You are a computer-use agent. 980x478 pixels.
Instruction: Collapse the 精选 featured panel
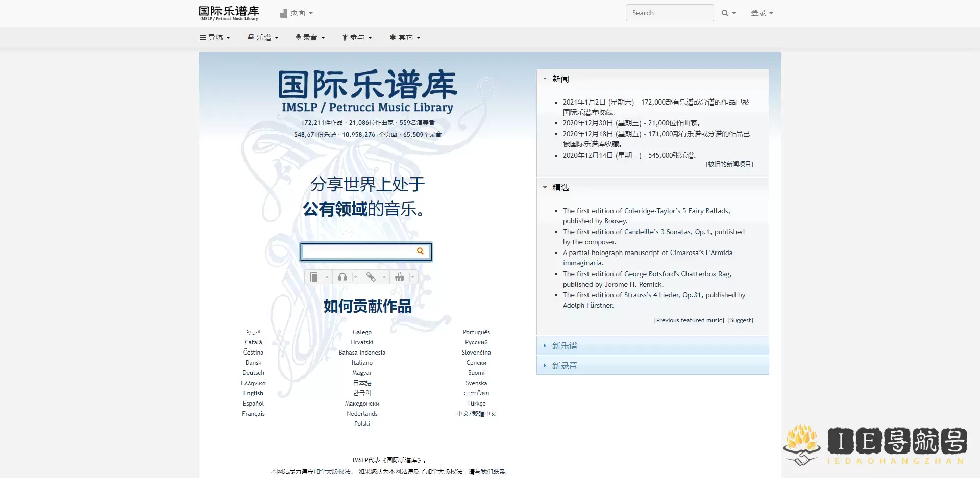(x=544, y=187)
